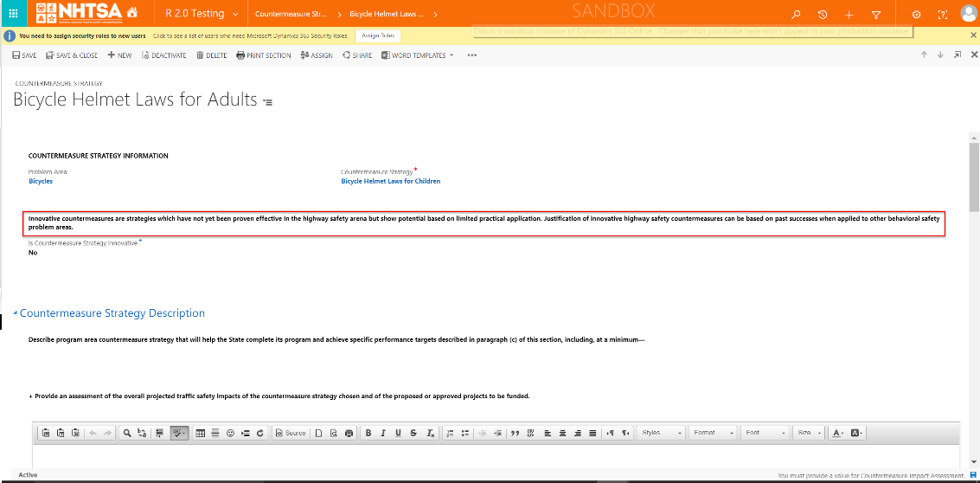Open the more commands ellipsis

[x=472, y=55]
